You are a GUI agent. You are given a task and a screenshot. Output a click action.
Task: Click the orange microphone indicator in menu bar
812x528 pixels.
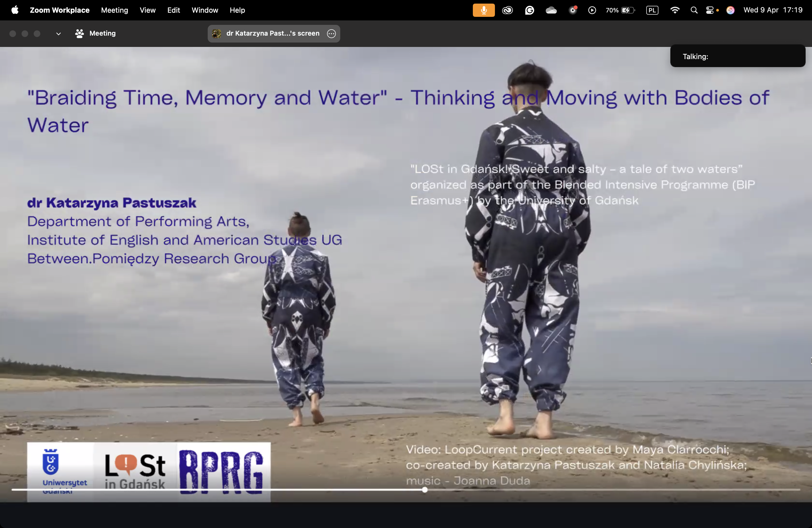tap(483, 10)
